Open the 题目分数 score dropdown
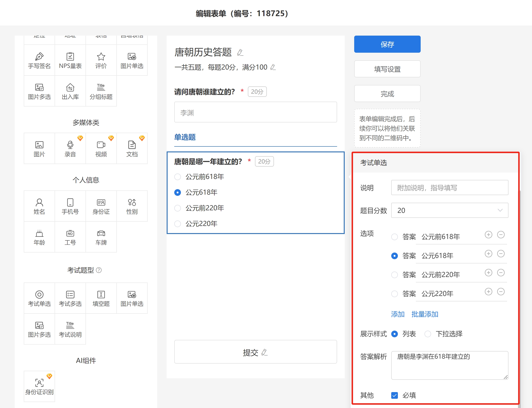 click(449, 210)
